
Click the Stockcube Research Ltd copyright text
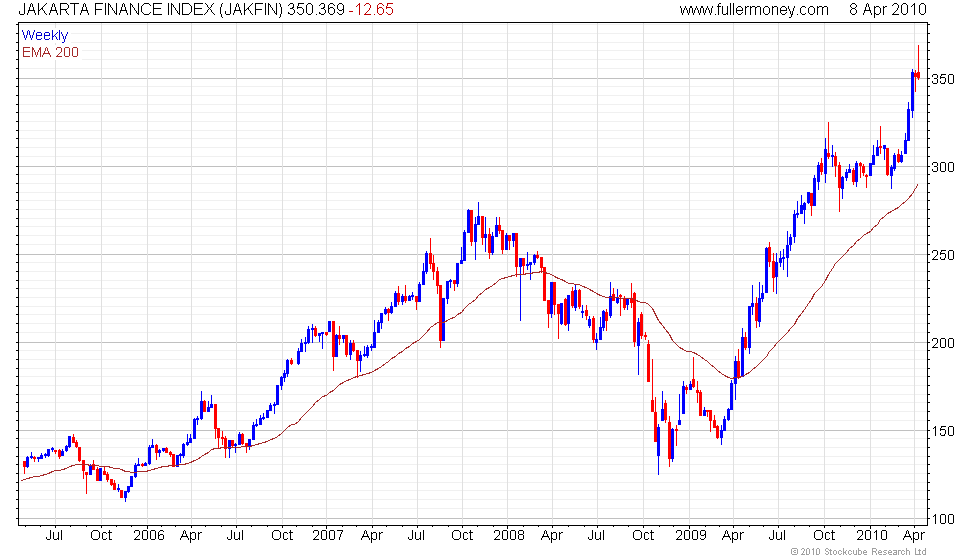pyautogui.click(x=858, y=552)
